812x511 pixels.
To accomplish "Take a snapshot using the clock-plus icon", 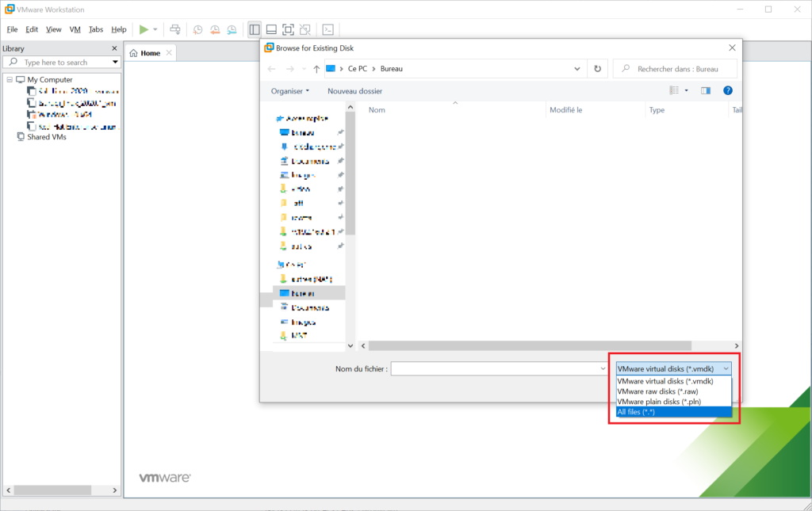I will click(197, 29).
